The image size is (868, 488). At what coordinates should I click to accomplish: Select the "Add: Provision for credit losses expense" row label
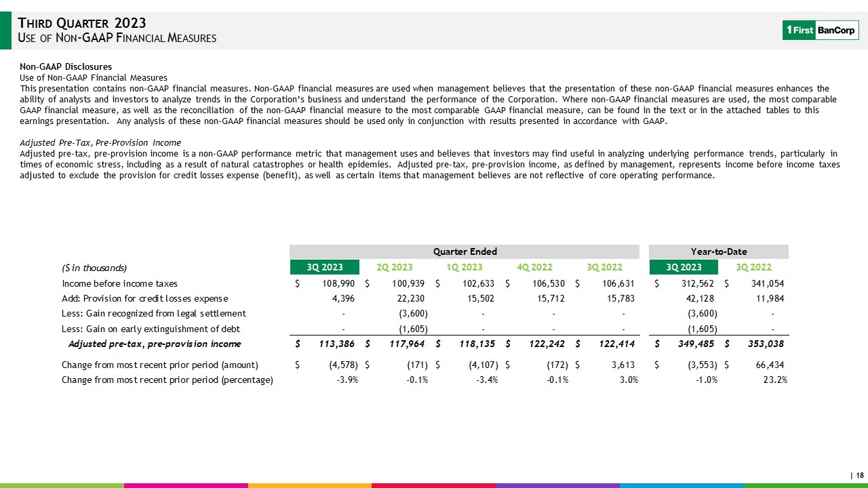coord(145,298)
